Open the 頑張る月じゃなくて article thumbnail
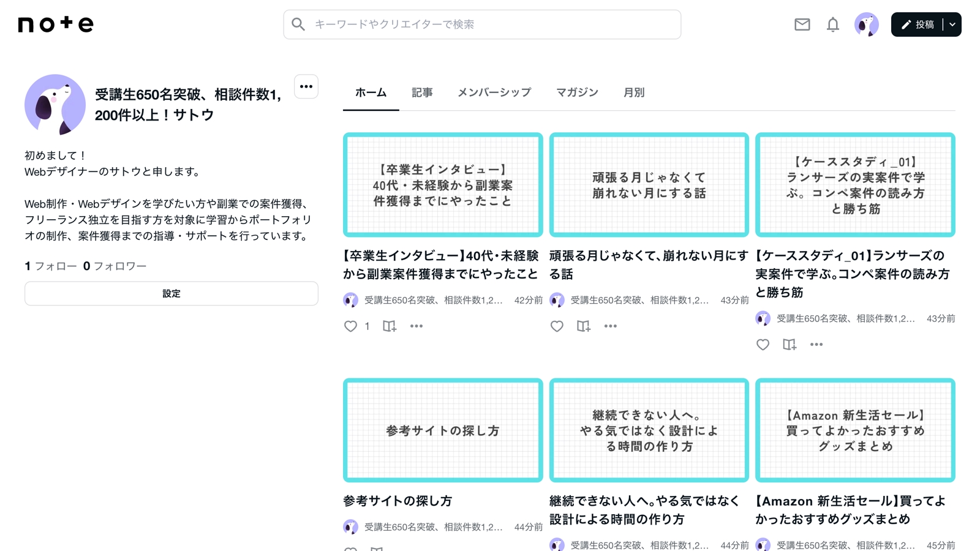 pyautogui.click(x=649, y=185)
